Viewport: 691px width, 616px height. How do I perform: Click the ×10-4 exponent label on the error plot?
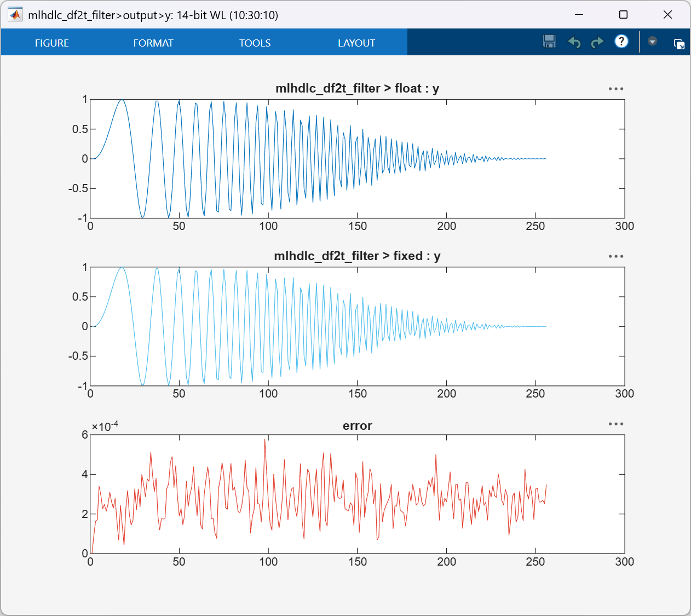(105, 426)
